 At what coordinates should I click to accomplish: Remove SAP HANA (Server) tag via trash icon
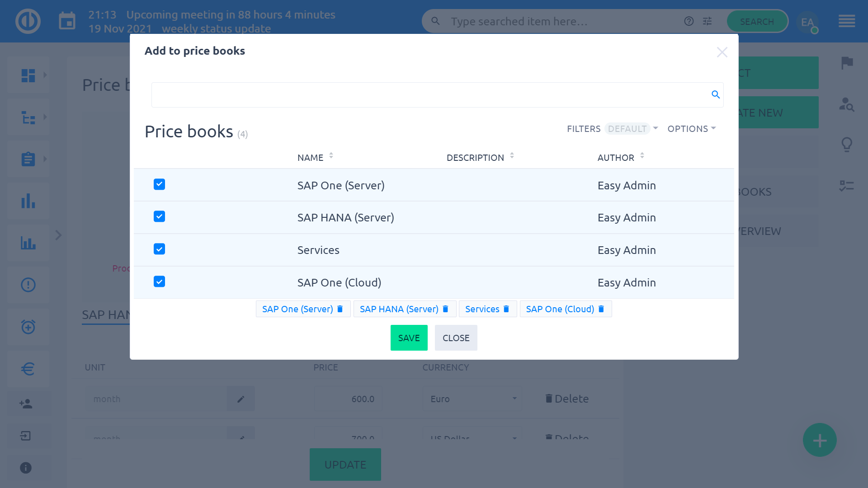[445, 309]
